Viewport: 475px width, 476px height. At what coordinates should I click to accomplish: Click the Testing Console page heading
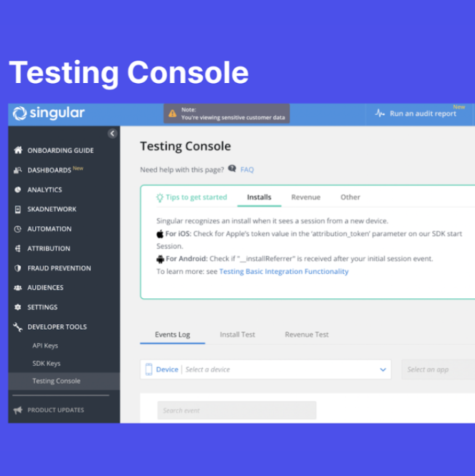[185, 146]
